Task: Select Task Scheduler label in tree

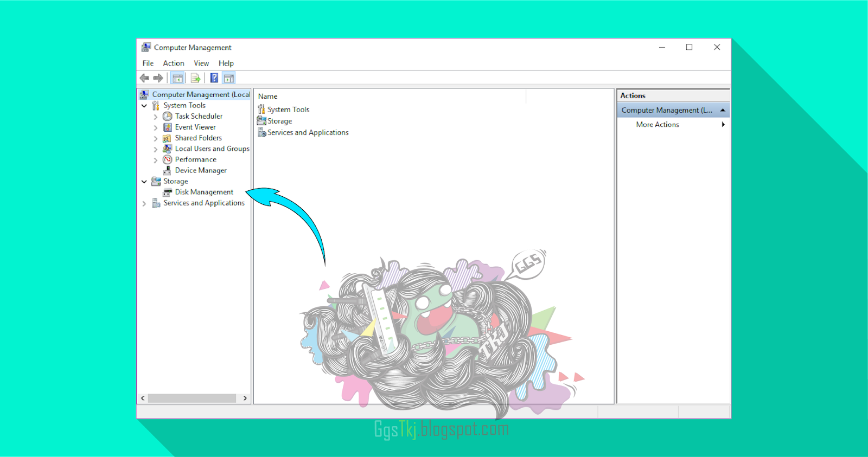Action: point(199,116)
